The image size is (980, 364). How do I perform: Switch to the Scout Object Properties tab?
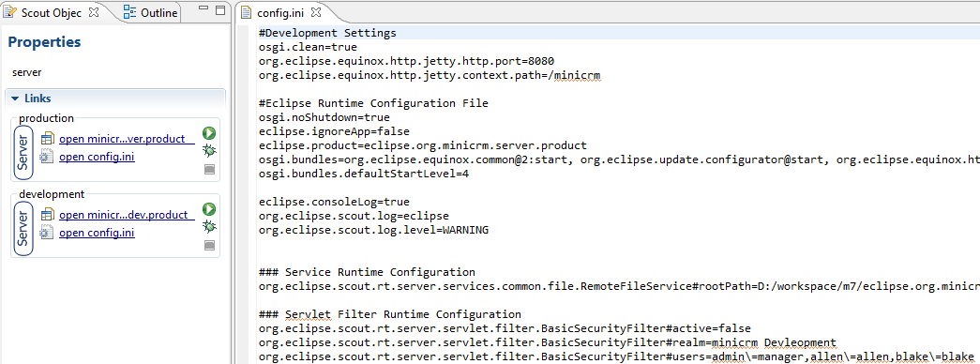tap(51, 12)
